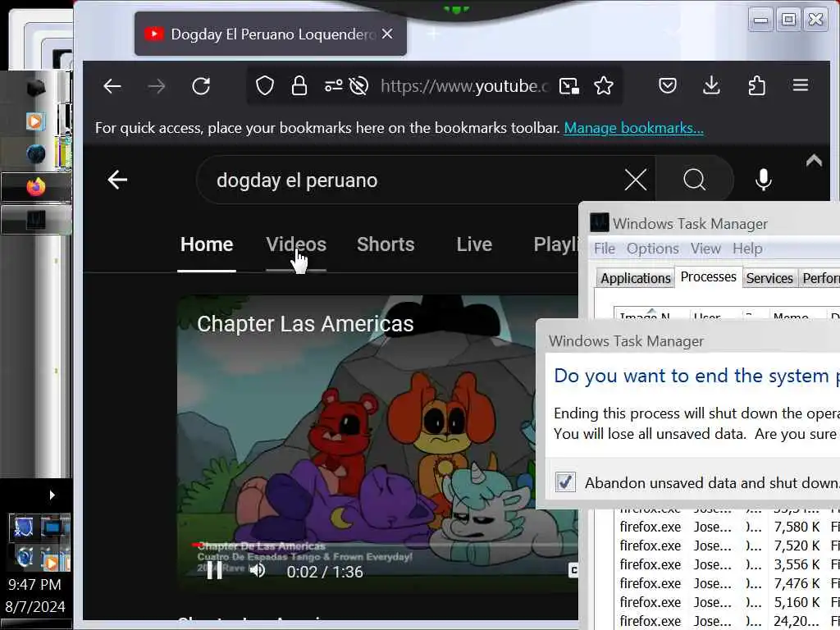Pause the playing video

tap(215, 571)
